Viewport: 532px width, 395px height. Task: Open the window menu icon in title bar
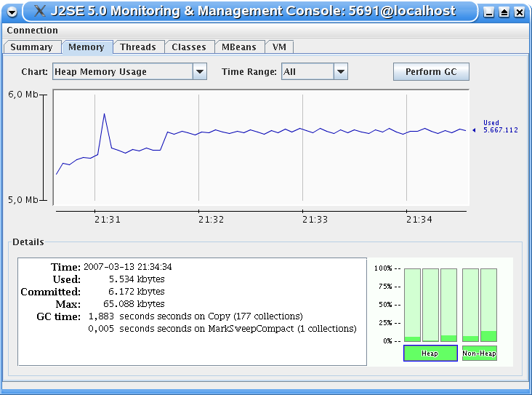pyautogui.click(x=12, y=12)
